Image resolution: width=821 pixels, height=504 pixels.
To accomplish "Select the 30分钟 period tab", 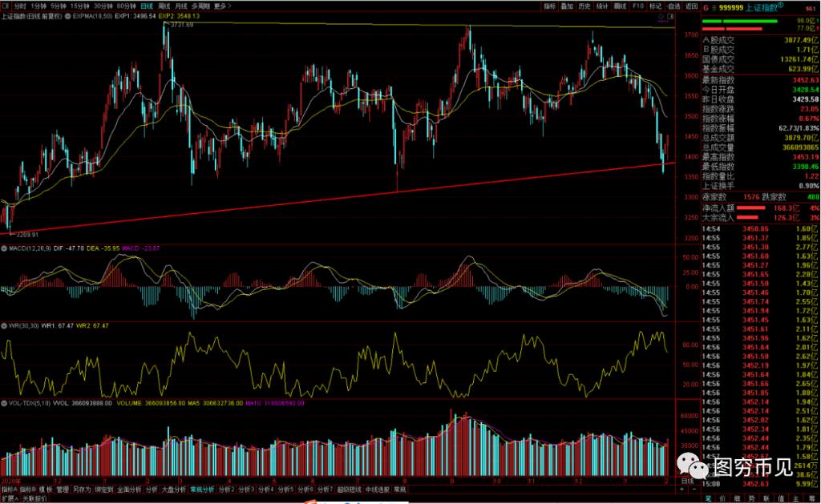I will pos(103,6).
